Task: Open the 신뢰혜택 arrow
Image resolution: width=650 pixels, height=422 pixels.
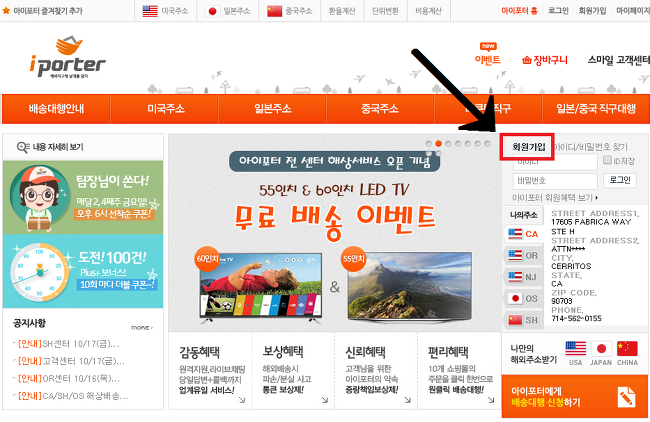Action: pyautogui.click(x=408, y=400)
